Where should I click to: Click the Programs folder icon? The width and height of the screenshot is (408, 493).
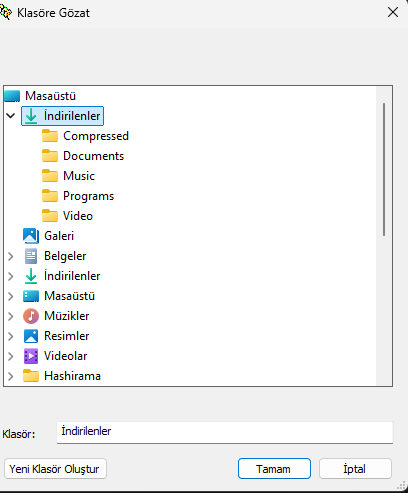[x=50, y=196]
